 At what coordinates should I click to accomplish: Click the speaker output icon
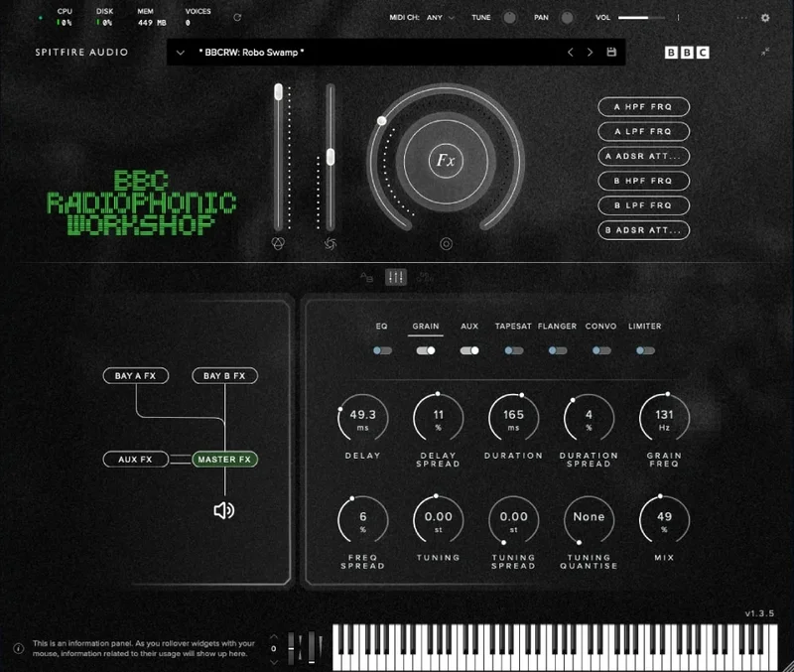click(224, 510)
